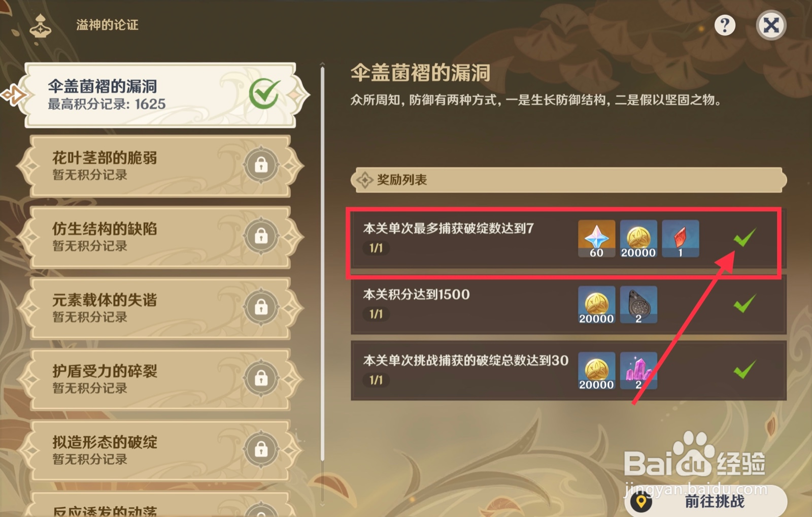The height and width of the screenshot is (517, 812).
Task: Click the purple crystal reward icon
Action: pos(638,371)
